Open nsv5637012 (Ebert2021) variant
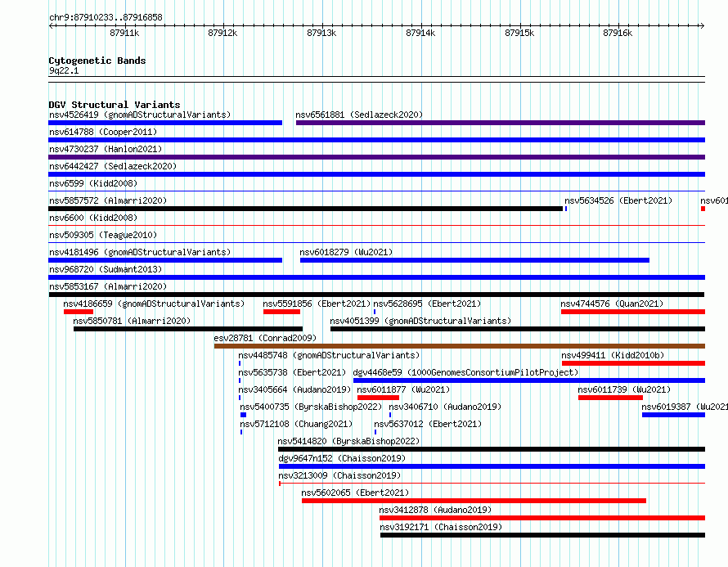The width and height of the screenshot is (728, 567). click(x=428, y=424)
